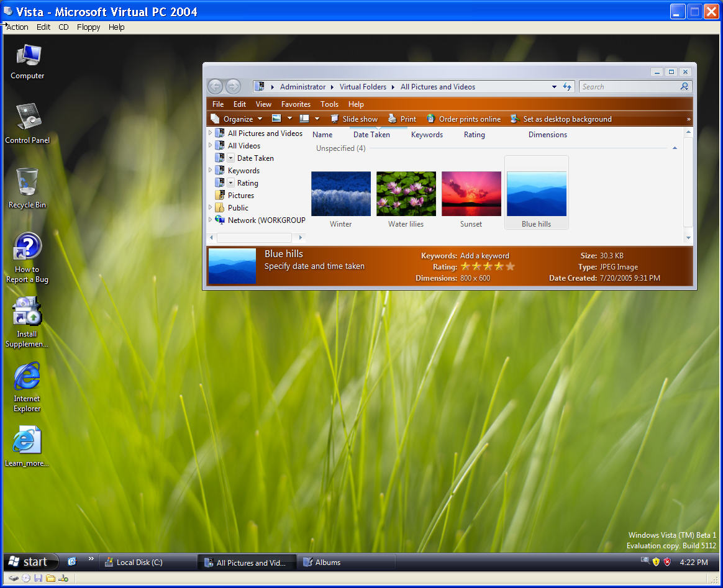The height and width of the screenshot is (588, 723).
Task: Open the Favorites menu
Action: 296,104
